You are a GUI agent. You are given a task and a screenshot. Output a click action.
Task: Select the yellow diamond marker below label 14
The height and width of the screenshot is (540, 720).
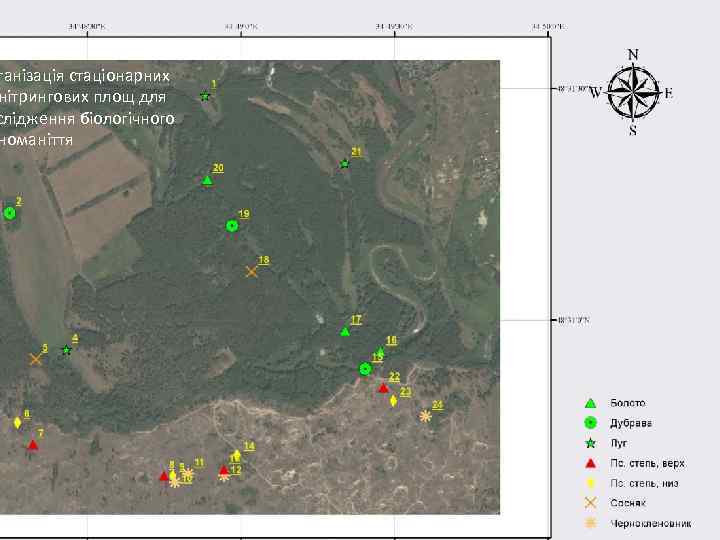pos(236,455)
